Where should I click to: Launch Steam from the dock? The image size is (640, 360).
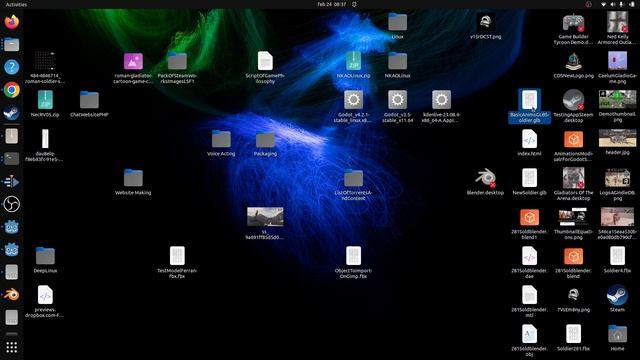point(11,113)
